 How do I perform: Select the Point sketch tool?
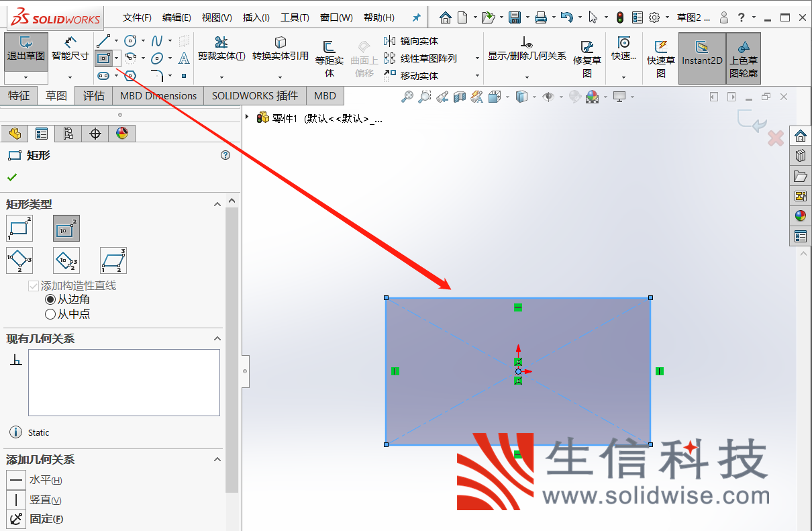pyautogui.click(x=184, y=76)
